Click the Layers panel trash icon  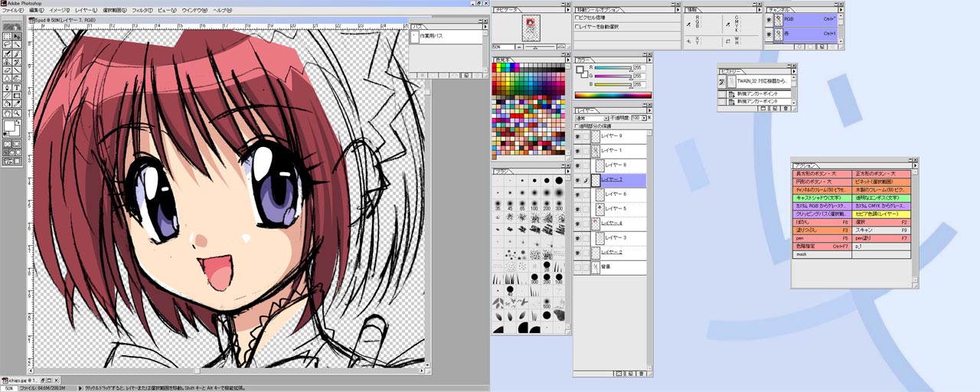[641, 374]
